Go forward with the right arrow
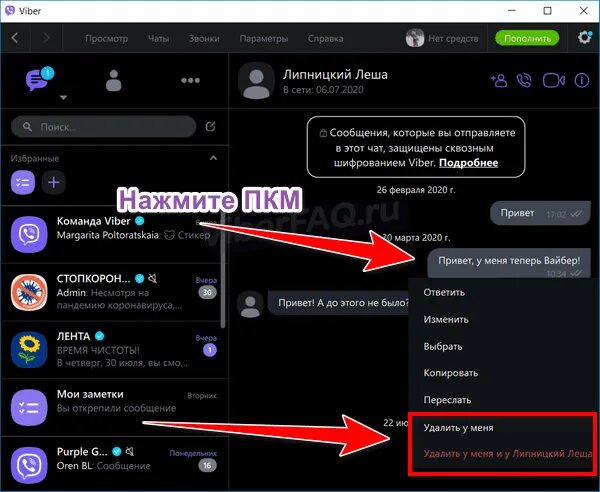600x492 pixels. (46, 38)
